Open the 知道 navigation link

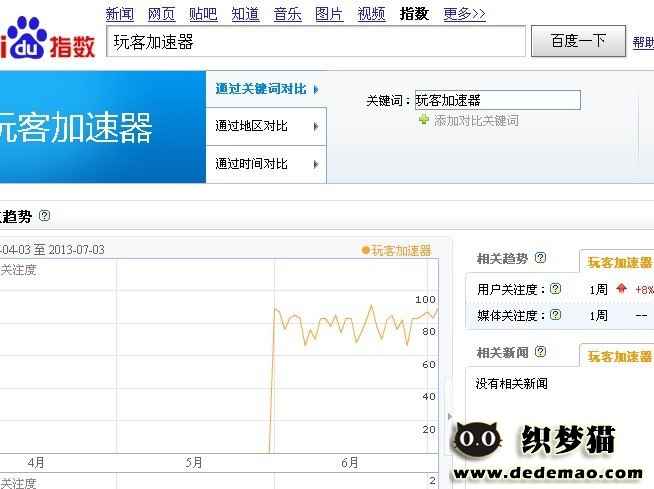coord(245,14)
